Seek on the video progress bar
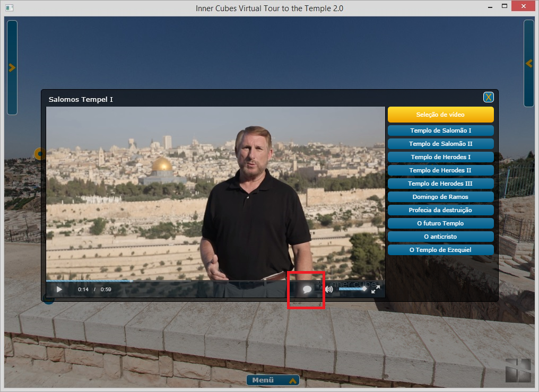The width and height of the screenshot is (539, 392). 215,281
